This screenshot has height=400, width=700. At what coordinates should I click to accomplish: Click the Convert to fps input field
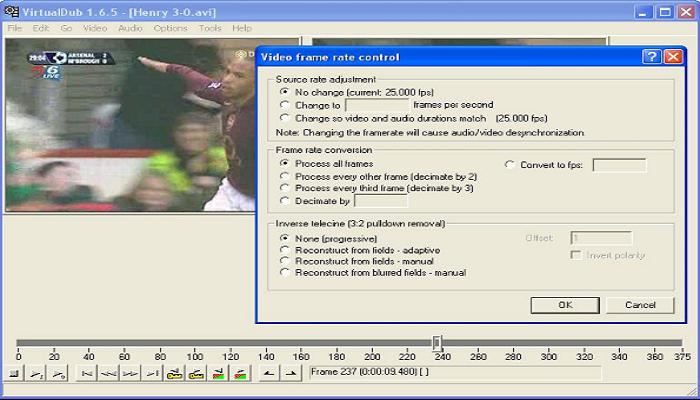[x=619, y=165]
